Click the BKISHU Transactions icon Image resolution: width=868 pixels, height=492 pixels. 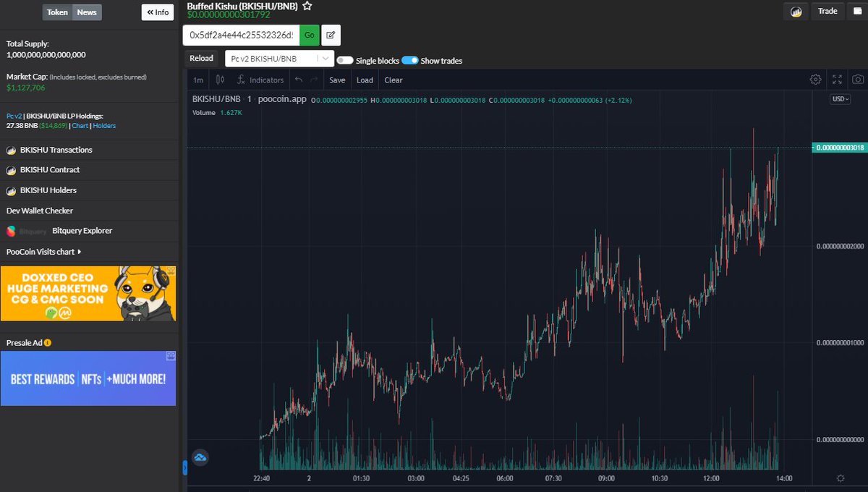point(12,150)
